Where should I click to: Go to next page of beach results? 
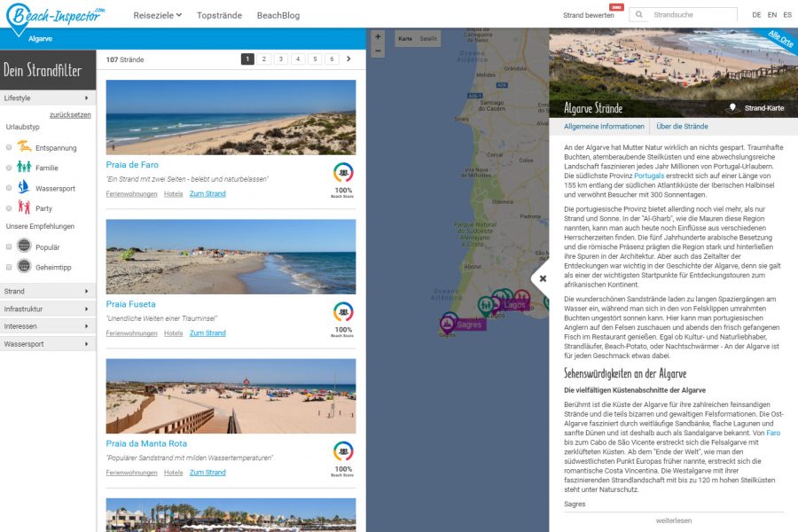coord(348,59)
